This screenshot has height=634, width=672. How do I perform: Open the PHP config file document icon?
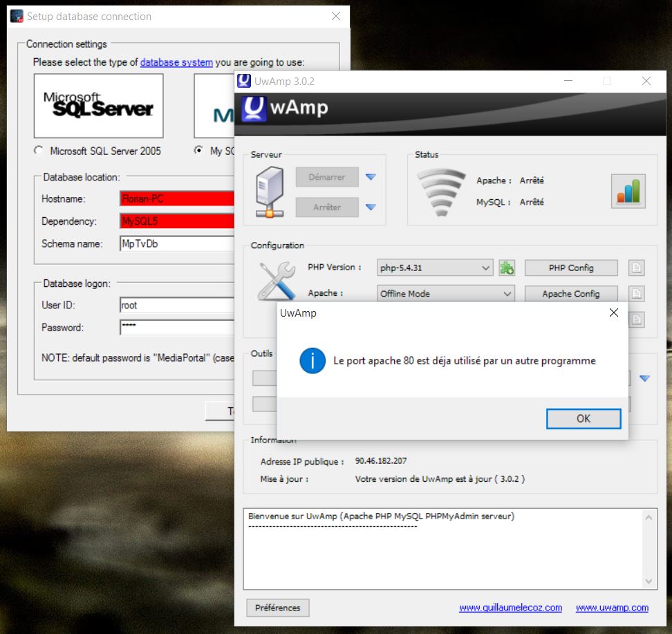(x=637, y=268)
